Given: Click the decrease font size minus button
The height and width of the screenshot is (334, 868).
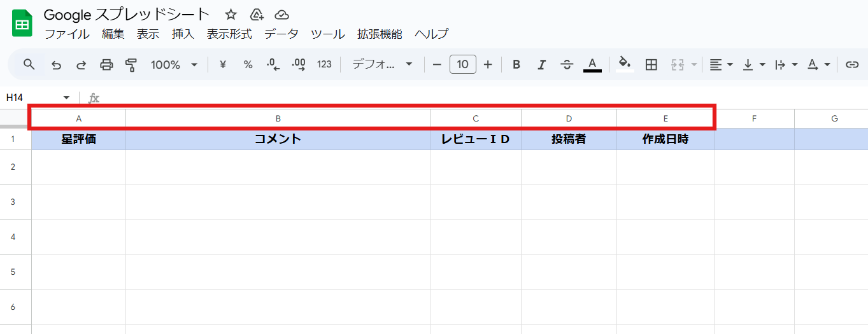Looking at the screenshot, I should (437, 64).
